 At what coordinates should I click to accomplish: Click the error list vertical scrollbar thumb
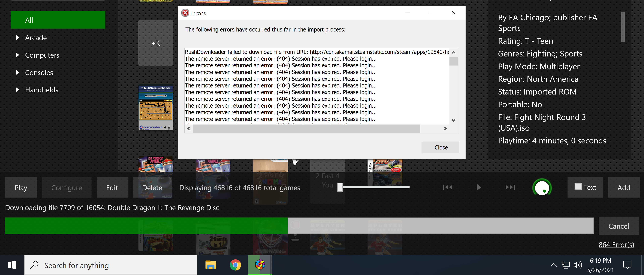[x=453, y=61]
